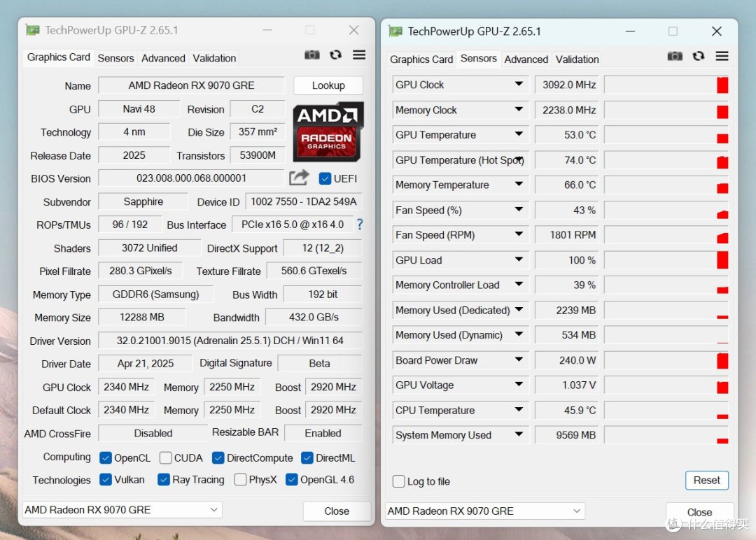Viewport: 756px width, 540px height.
Task: Open the GPU Clock sensor dropdown
Action: click(x=519, y=85)
